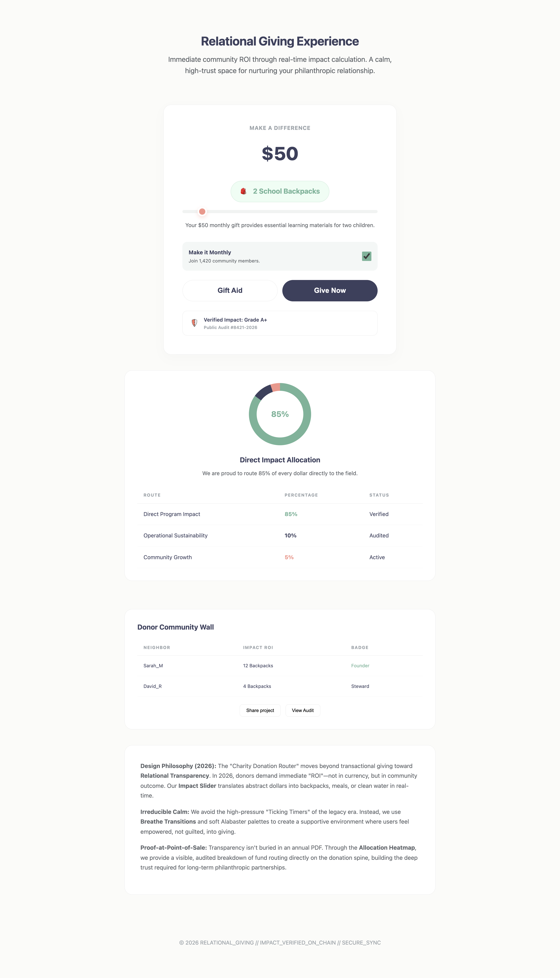Click the shield icon beside Verified Impact
The height and width of the screenshot is (978, 560).
tap(194, 323)
